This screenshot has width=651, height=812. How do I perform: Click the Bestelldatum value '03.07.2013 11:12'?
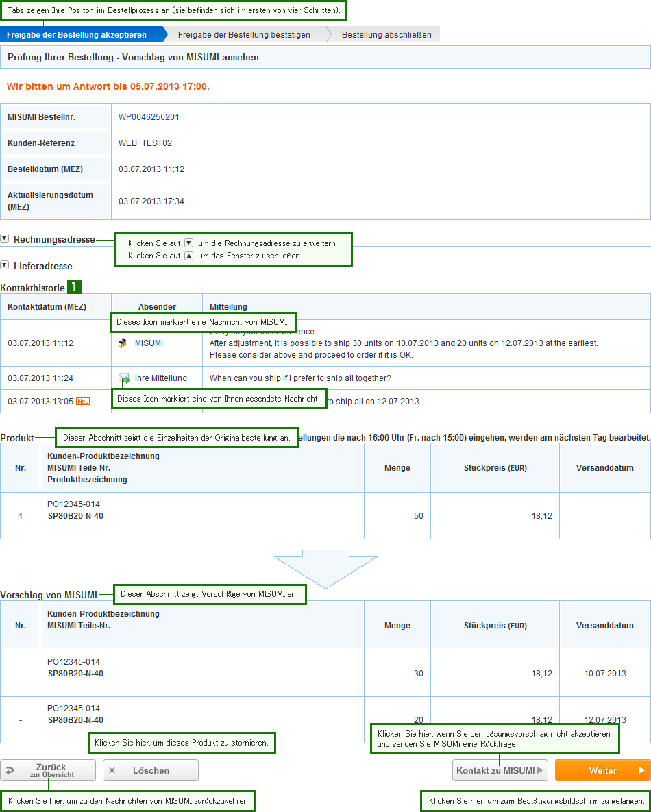(x=151, y=169)
